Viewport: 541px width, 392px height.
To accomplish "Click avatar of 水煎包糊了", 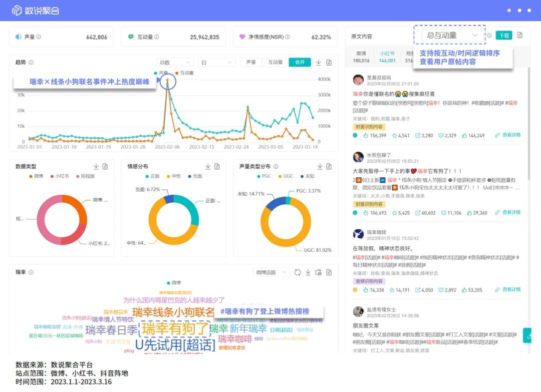I will pos(359,157).
